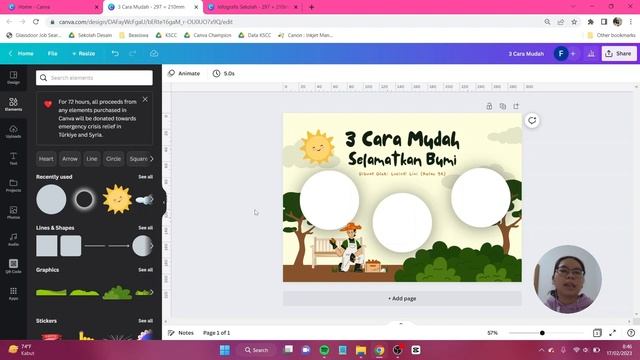Open the QR Code tab in the sidebar

point(13,266)
